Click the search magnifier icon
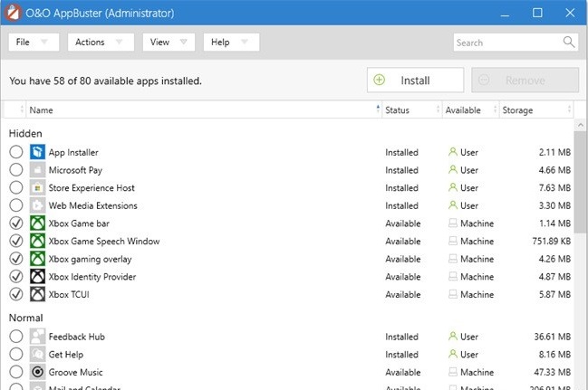The width and height of the screenshot is (588, 390). point(569,43)
